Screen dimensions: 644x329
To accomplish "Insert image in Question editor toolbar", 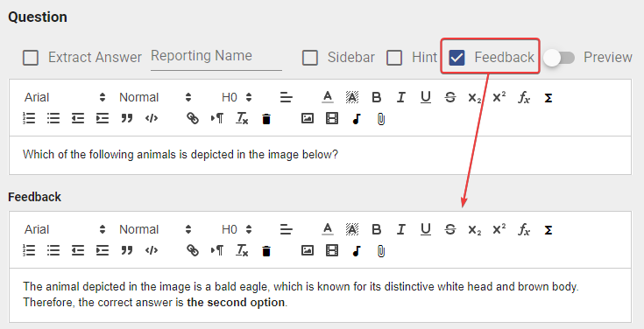I will 308,118.
